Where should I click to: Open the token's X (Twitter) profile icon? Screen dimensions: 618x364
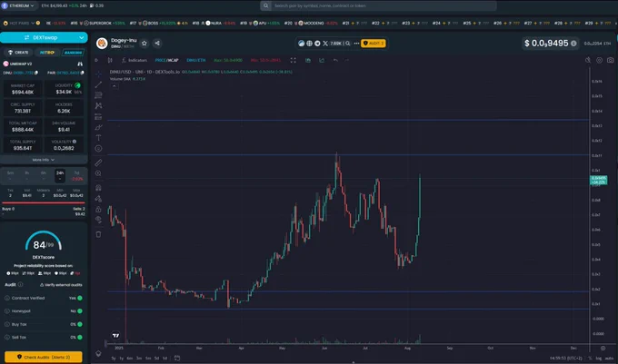[x=325, y=44]
